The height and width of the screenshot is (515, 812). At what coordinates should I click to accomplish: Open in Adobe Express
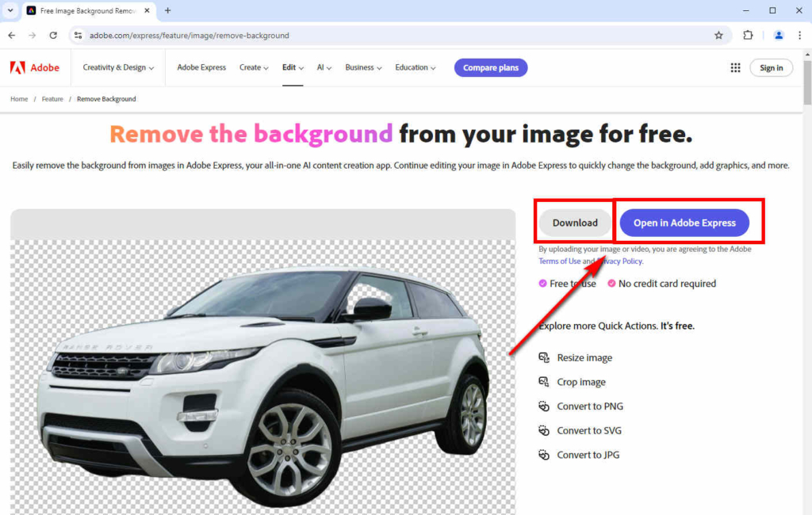684,223
